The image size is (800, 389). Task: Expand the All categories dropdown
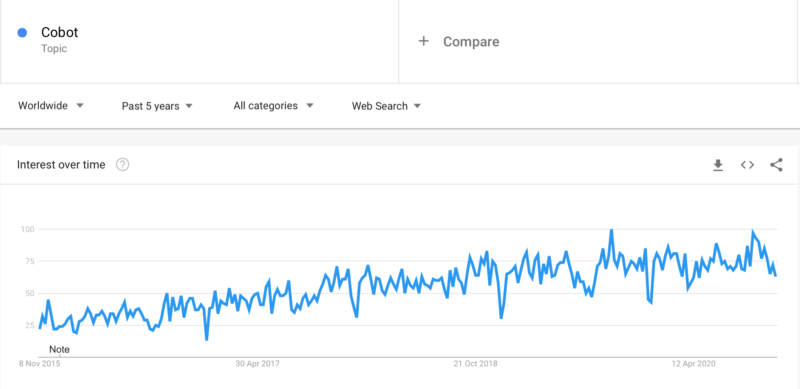click(x=273, y=106)
